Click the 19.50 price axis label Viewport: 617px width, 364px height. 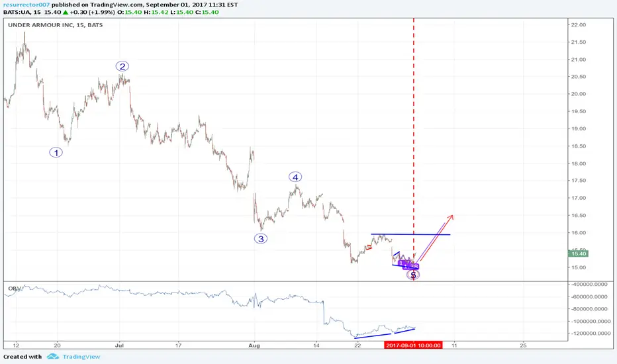coord(579,111)
